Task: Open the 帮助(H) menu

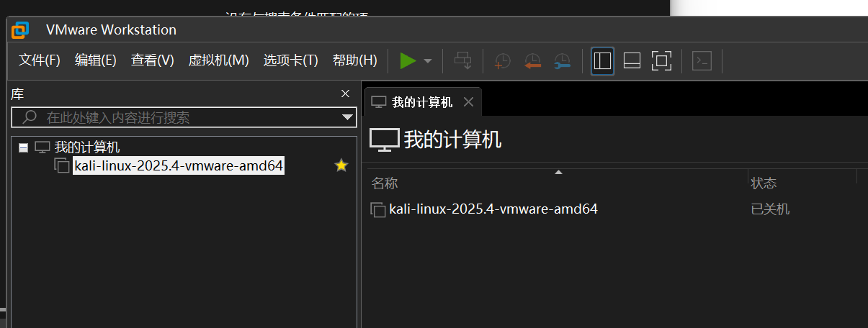Action: (354, 60)
